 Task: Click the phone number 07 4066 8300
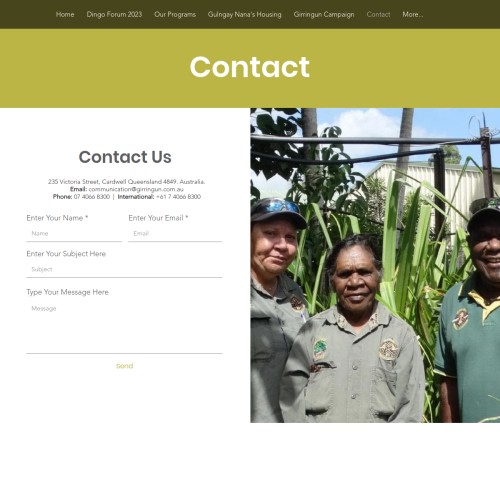point(92,197)
